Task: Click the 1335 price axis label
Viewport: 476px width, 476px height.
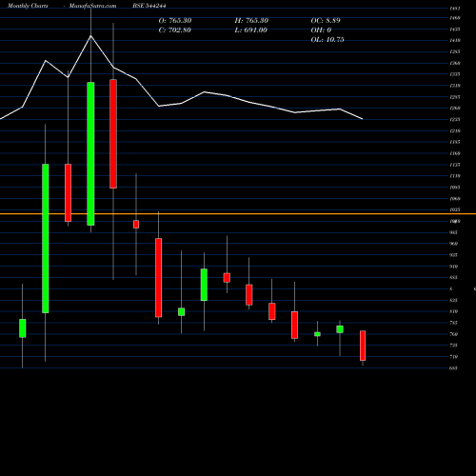Action: coord(455,74)
